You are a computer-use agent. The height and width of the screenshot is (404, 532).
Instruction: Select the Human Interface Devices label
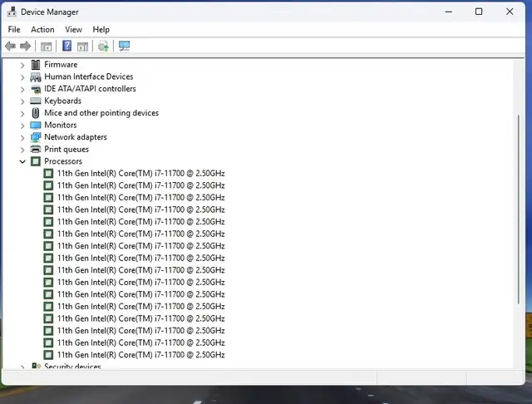[89, 76]
